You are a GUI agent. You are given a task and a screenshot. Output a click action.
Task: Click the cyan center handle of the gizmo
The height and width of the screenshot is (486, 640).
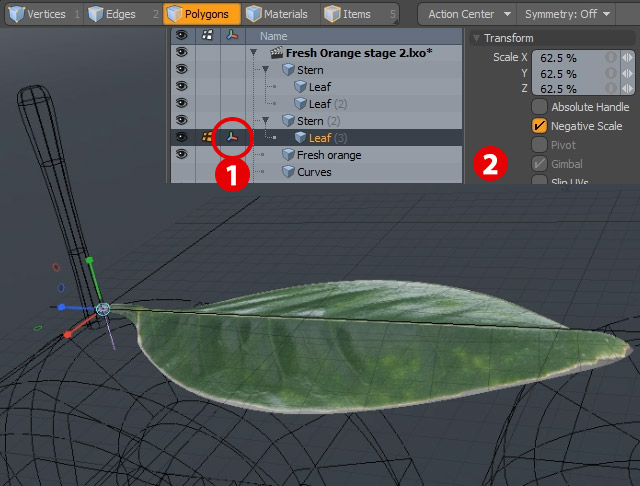(103, 309)
